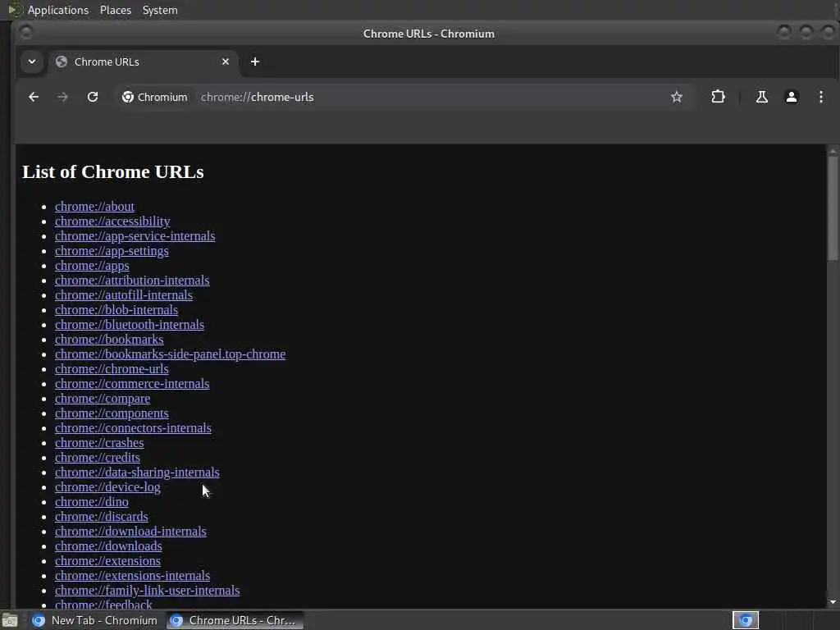Click the show desktop taskbar icon
The width and height of the screenshot is (840, 630).
10,620
